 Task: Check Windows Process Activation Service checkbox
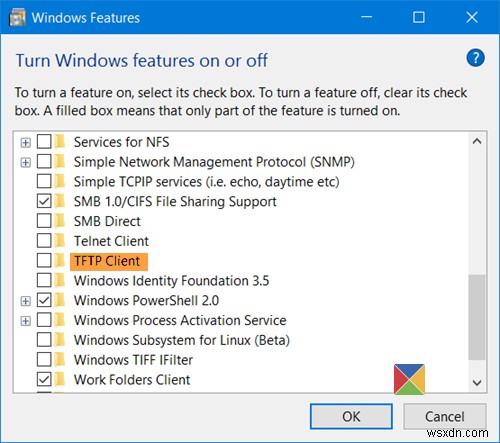click(x=44, y=320)
